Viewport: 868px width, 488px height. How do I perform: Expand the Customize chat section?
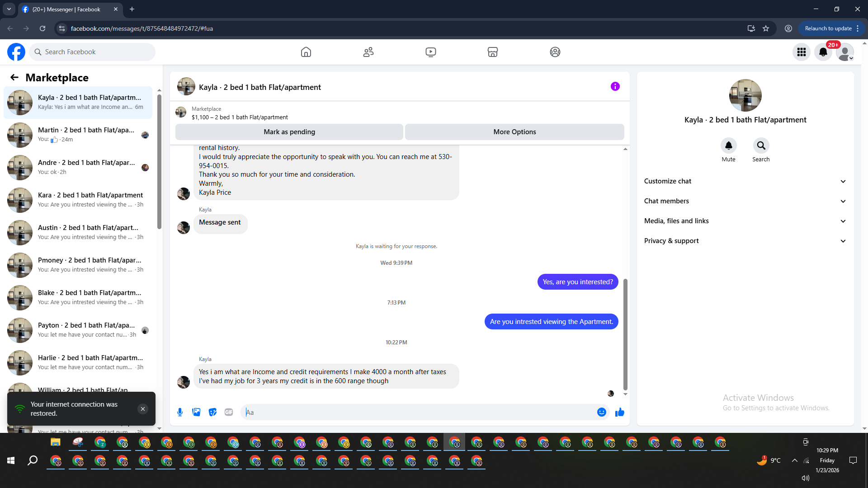tap(745, 181)
